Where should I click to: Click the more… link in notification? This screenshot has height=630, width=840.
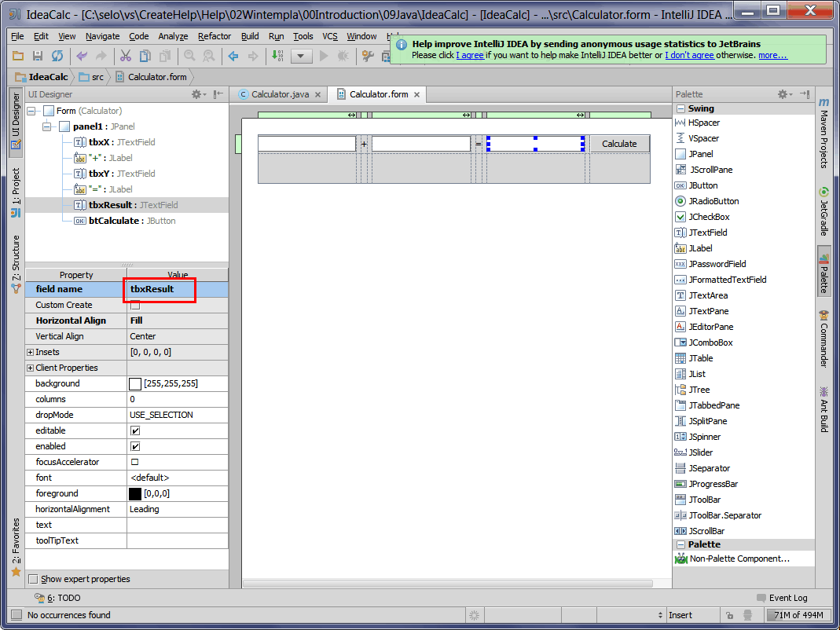[773, 55]
